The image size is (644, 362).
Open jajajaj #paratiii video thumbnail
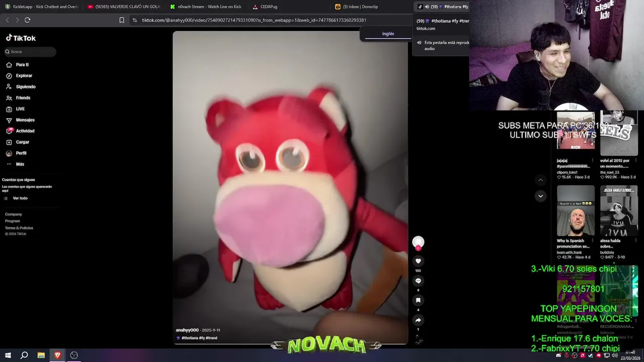[x=576, y=131]
